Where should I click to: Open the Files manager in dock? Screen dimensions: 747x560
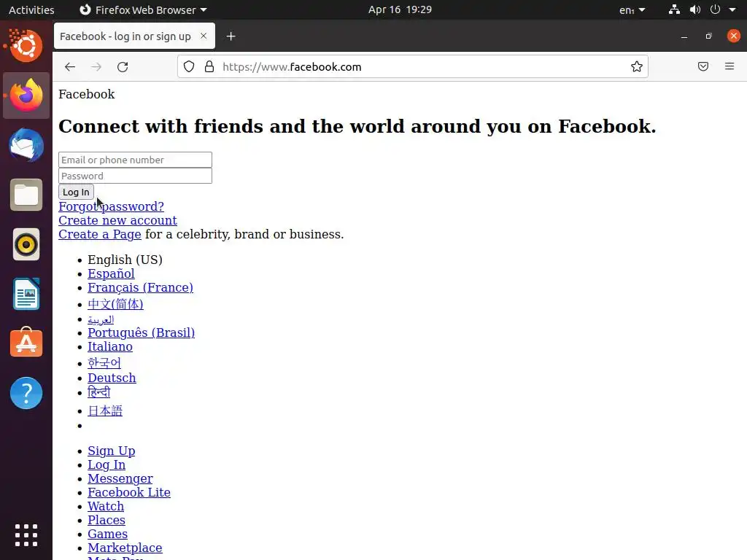pos(26,195)
